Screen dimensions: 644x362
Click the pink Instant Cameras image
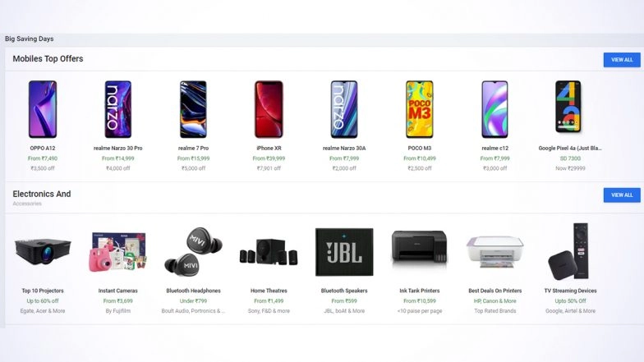pos(118,252)
